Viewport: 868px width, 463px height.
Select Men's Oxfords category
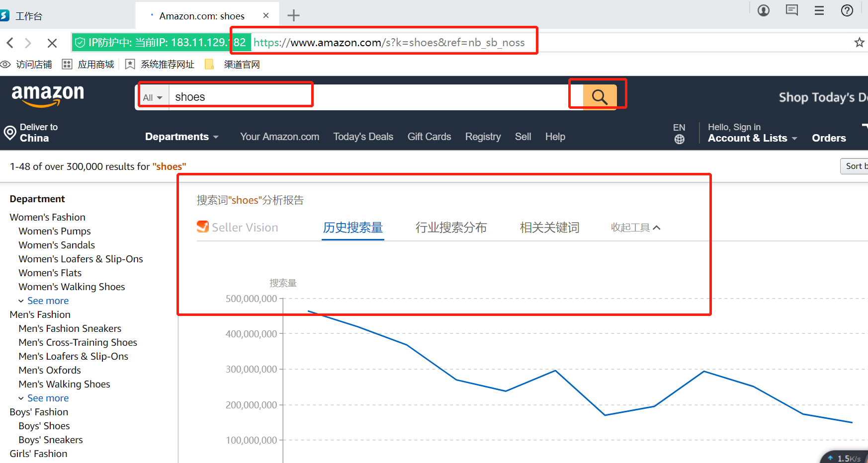pyautogui.click(x=49, y=370)
